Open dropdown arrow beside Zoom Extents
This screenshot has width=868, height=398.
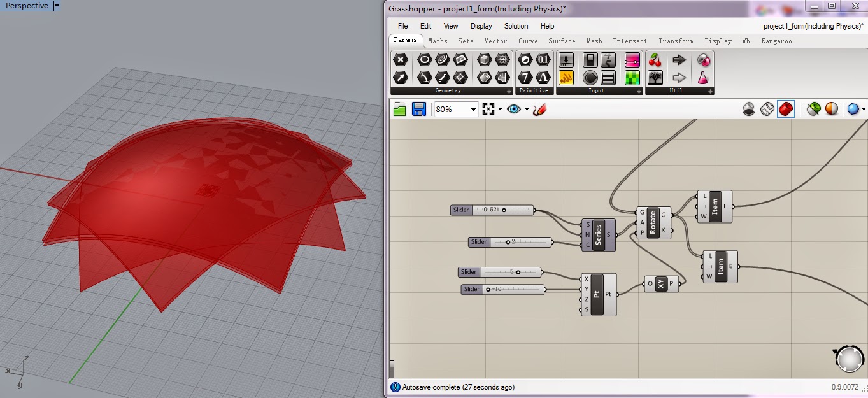tap(500, 110)
